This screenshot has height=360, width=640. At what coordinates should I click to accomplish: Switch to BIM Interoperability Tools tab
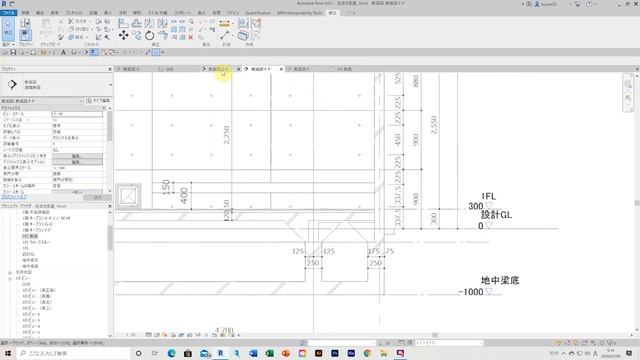300,13
